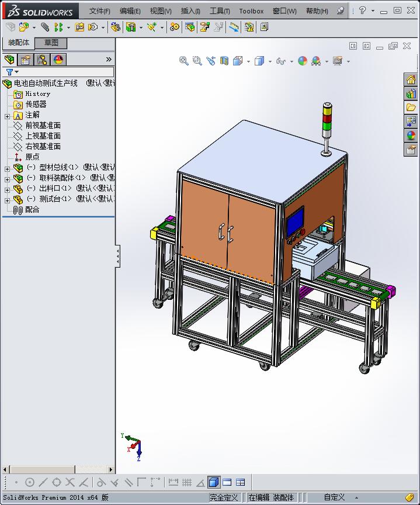Screen dimensions: 420x505
Task: Open the unit system 自定义 dropdown arrow
Action: coord(356,497)
